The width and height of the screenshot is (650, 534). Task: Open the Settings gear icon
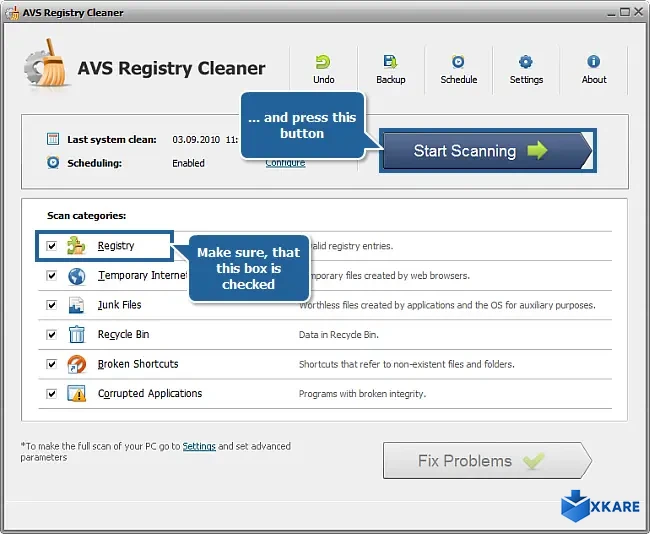point(526,62)
